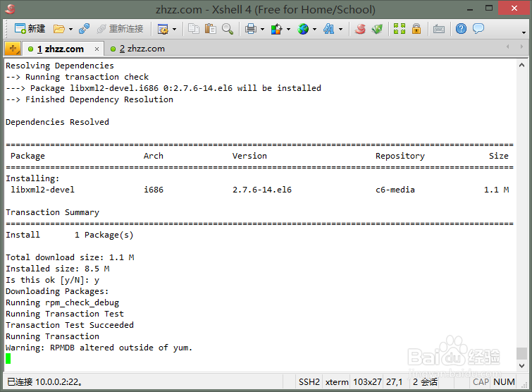Viewport: 532px width, 392px height.
Task: Click the CAP indicator in status bar
Action: pos(481,382)
